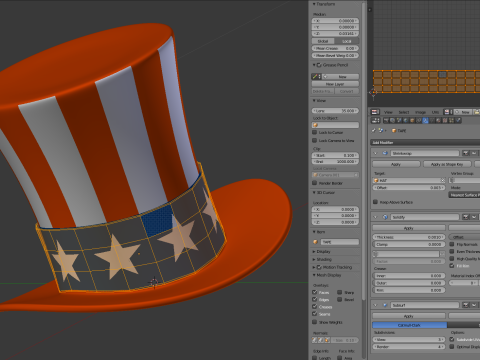The width and height of the screenshot is (480, 360).
Task: Open the Particles properties tab
Action: click(x=451, y=120)
